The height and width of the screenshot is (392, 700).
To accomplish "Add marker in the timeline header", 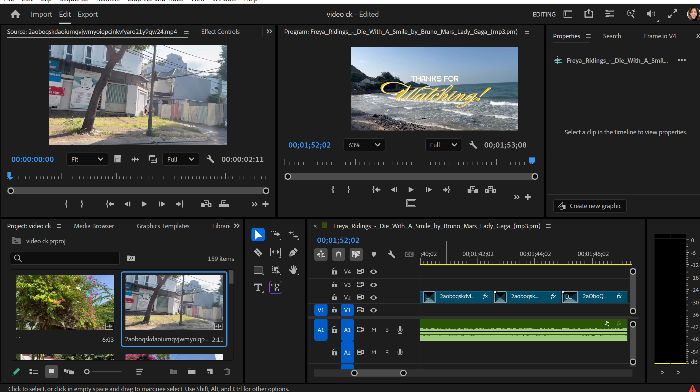I will point(374,254).
